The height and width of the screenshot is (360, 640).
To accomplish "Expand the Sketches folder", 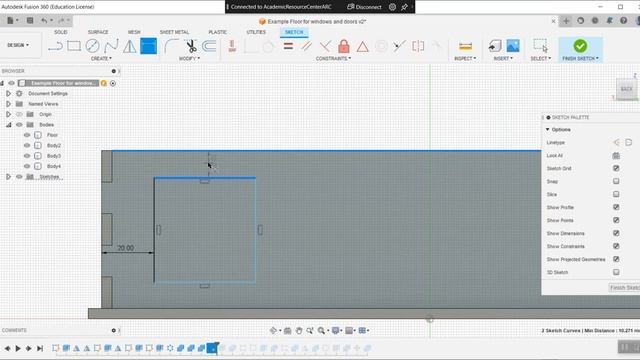I will click(x=8, y=177).
